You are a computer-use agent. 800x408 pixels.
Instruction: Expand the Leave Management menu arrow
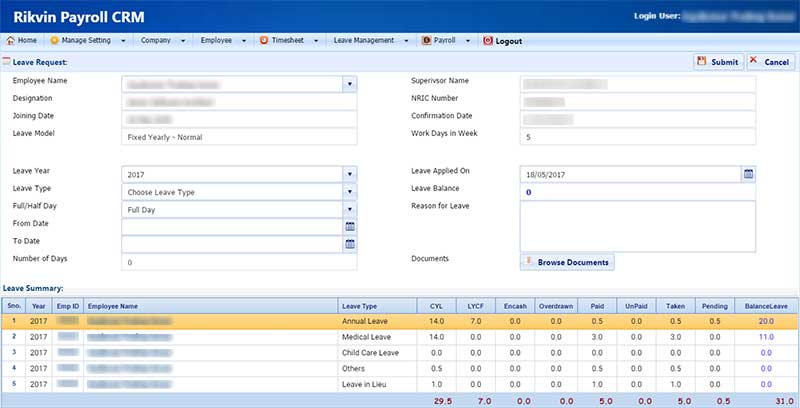click(406, 41)
